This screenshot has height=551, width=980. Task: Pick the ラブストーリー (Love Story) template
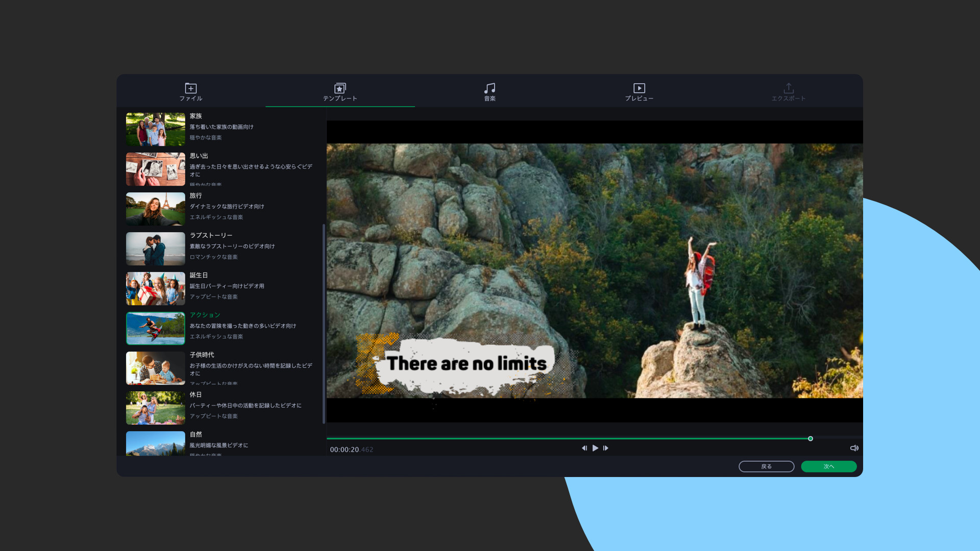click(x=156, y=248)
